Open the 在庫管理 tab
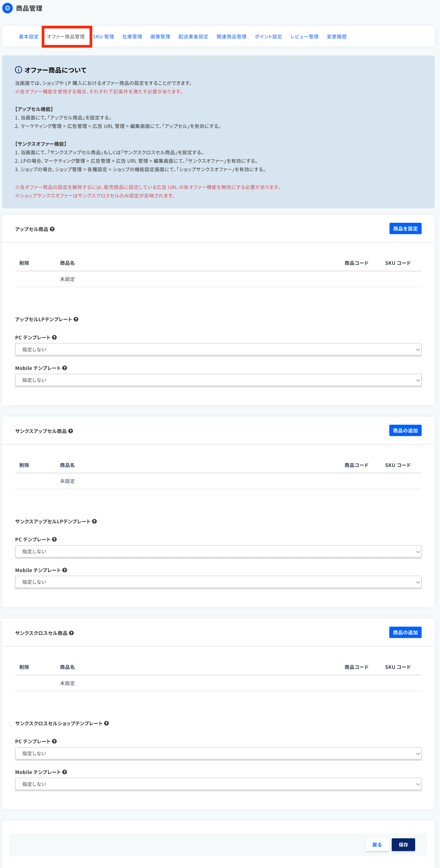This screenshot has height=868, width=440. tap(132, 37)
